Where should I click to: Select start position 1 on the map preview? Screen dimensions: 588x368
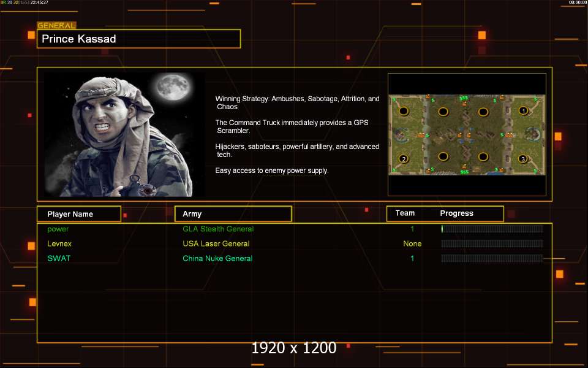click(x=524, y=111)
